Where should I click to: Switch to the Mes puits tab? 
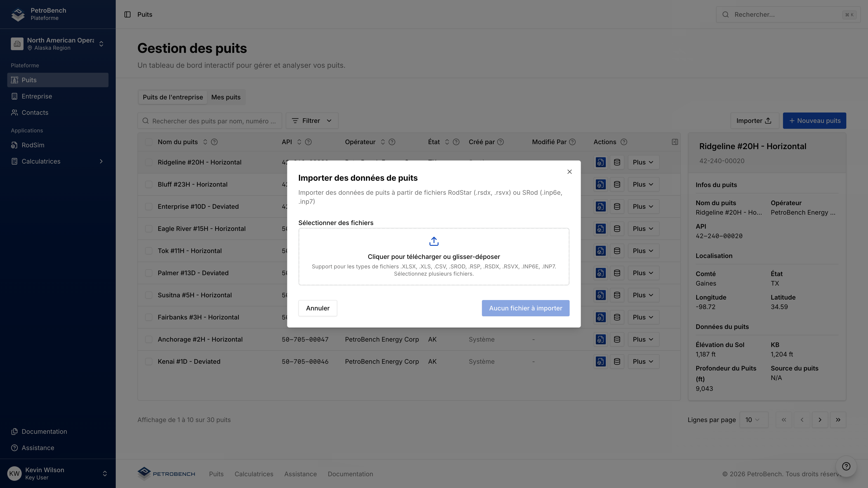pyautogui.click(x=226, y=97)
